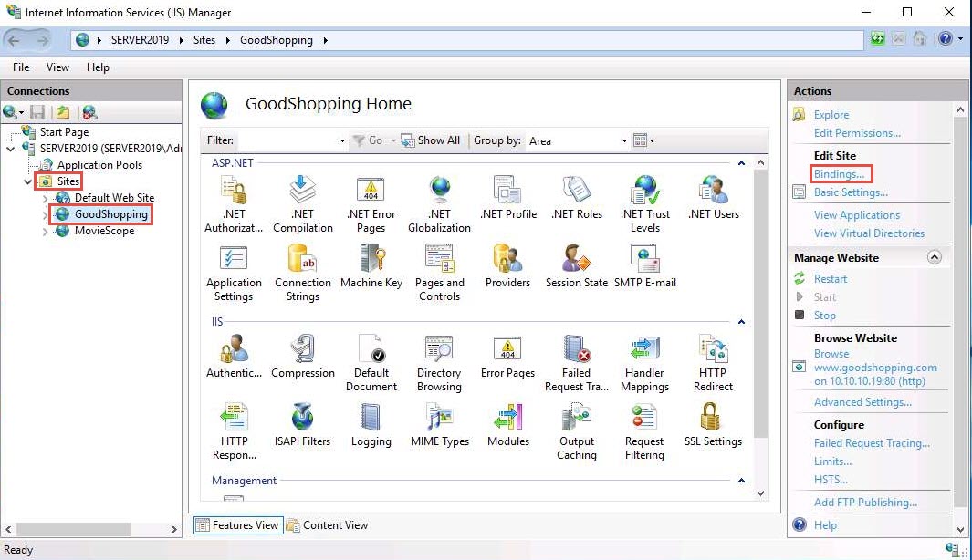Click Restart in Manage Website
The height and width of the screenshot is (560, 972).
[831, 279]
